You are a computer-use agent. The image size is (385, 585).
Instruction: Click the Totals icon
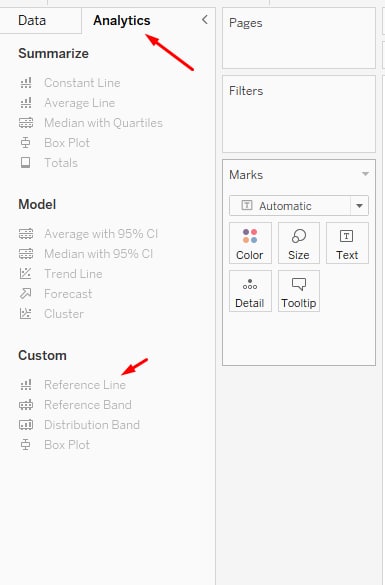coord(26,163)
